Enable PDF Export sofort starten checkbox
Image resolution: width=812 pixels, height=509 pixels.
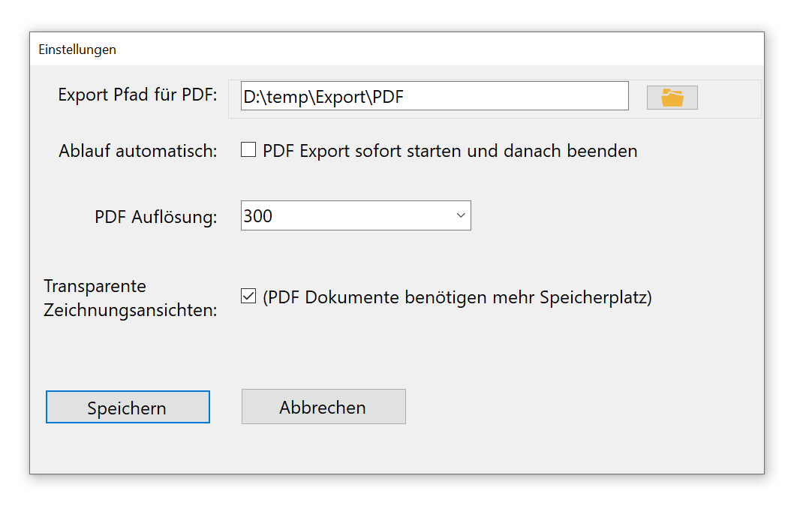248,150
